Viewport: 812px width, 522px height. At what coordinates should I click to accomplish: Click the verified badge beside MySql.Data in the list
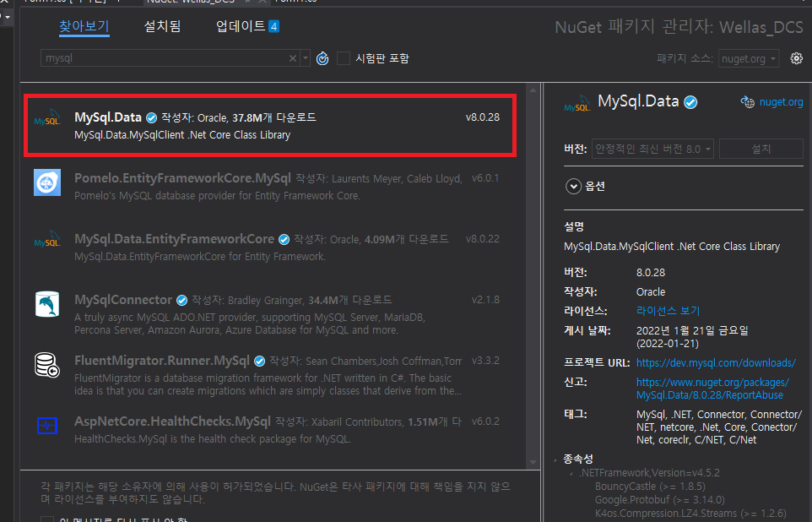pos(151,117)
